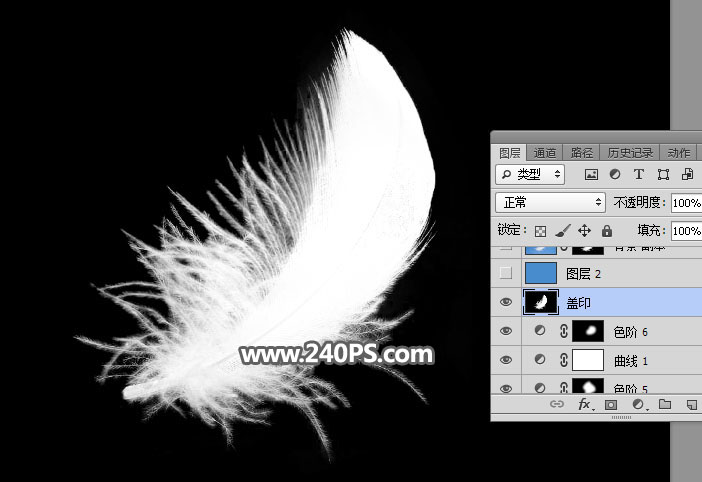Click mask link chain on 色阶 6
The height and width of the screenshot is (482, 702).
coord(564,331)
